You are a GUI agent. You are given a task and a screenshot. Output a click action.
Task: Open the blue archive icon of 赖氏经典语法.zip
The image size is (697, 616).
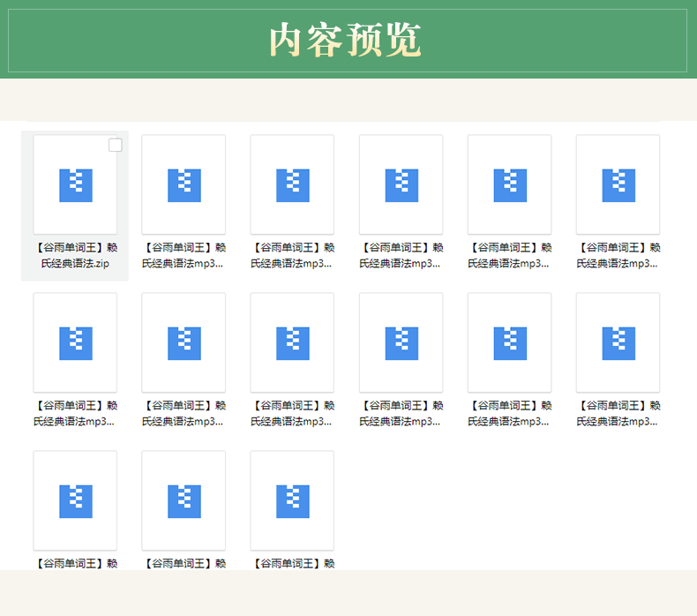click(76, 185)
